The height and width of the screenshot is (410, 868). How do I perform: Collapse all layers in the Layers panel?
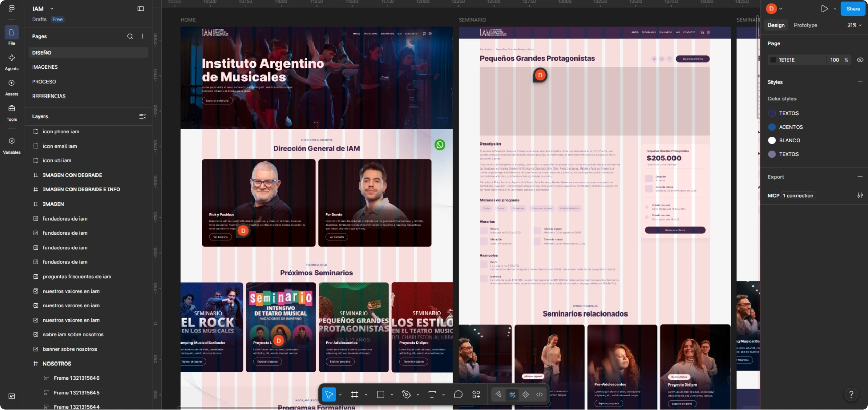click(142, 116)
